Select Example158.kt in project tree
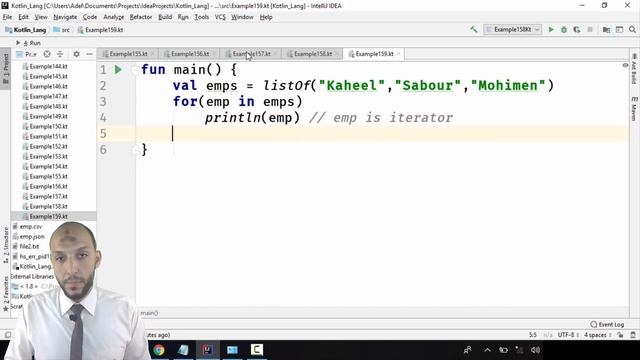This screenshot has width=640, height=360. coord(49,207)
